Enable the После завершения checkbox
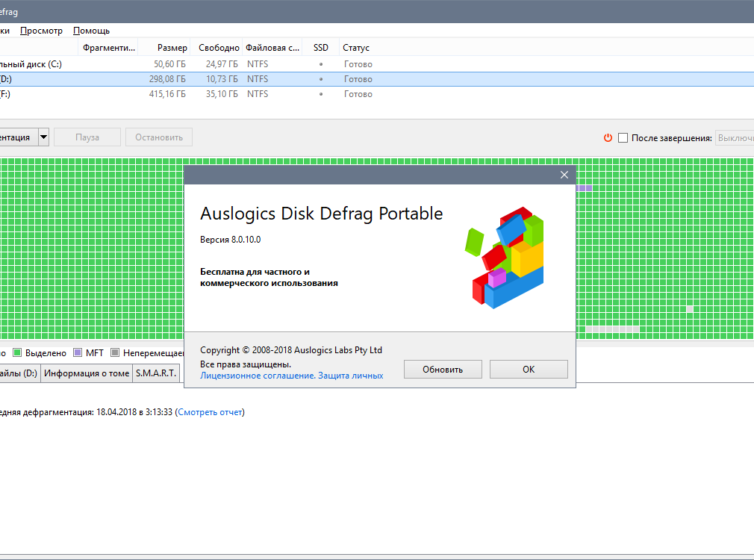 click(x=623, y=137)
